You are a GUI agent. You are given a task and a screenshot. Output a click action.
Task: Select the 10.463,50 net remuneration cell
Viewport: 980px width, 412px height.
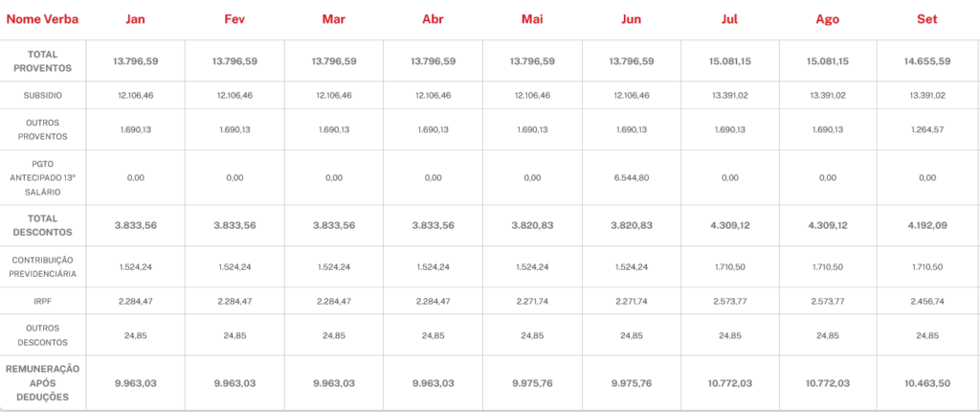pyautogui.click(x=927, y=383)
